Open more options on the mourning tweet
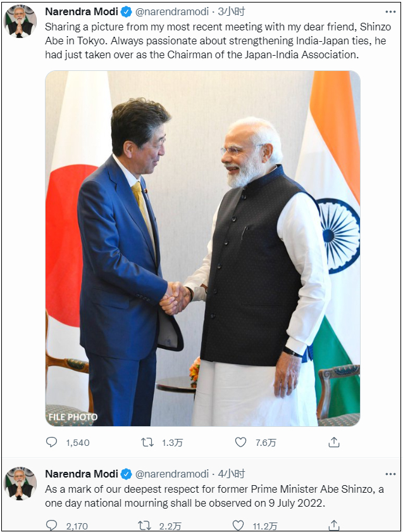The image size is (403, 532). [x=390, y=474]
